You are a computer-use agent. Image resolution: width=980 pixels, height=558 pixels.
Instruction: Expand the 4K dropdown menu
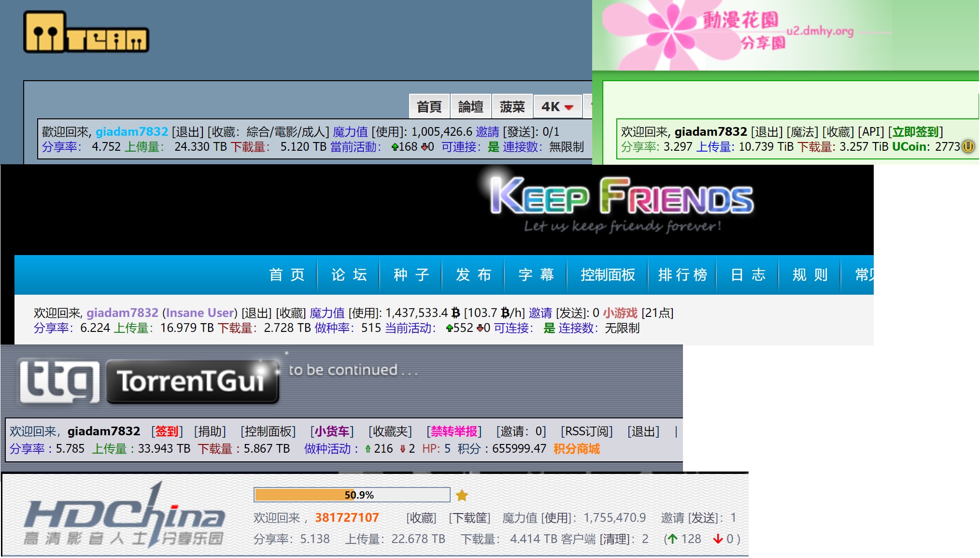coord(557,106)
